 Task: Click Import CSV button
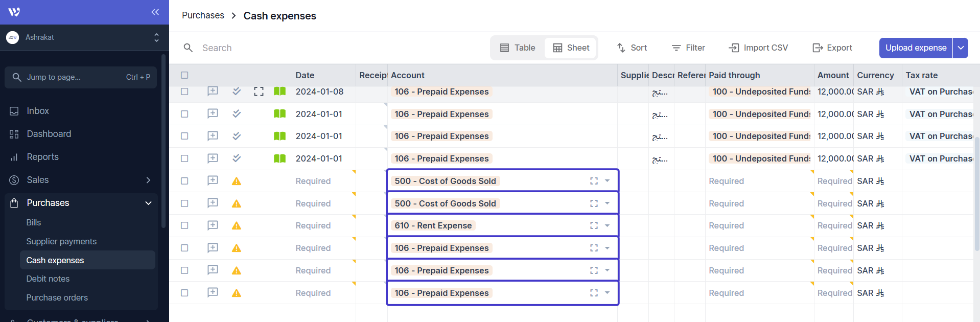pos(758,48)
